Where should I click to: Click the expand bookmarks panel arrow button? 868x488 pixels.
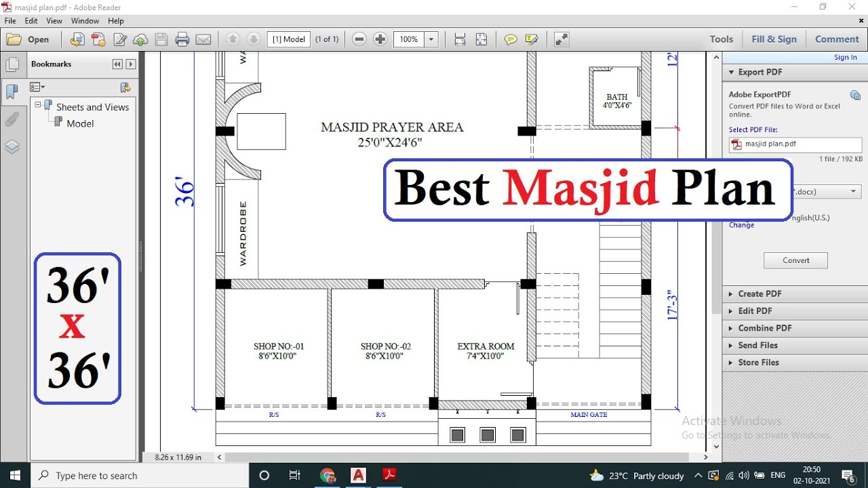tap(131, 64)
